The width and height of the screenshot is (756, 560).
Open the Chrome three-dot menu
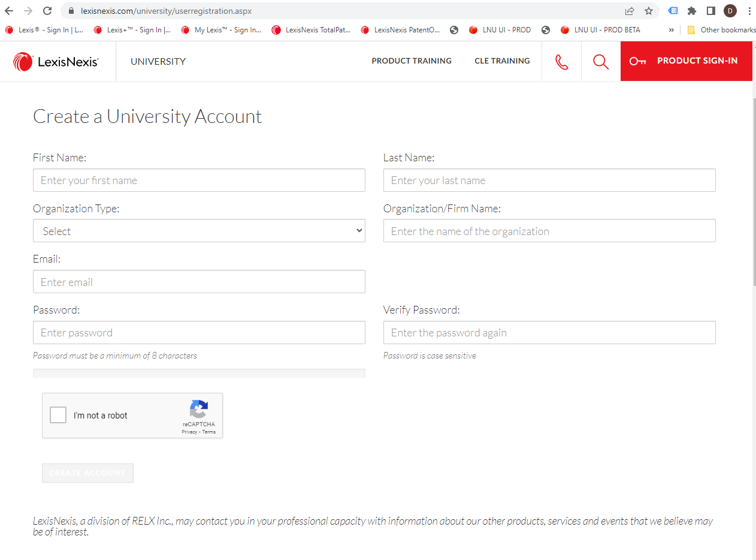pos(749,11)
